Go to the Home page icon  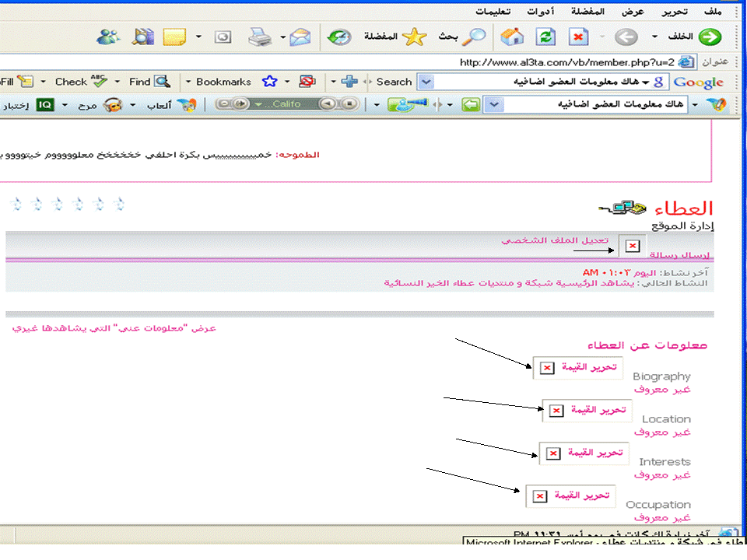(511, 37)
